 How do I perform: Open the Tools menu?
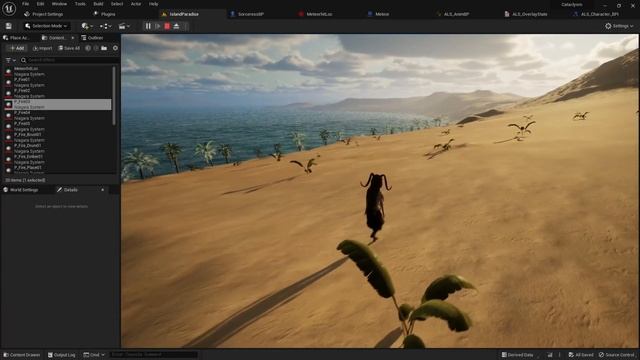(x=80, y=4)
